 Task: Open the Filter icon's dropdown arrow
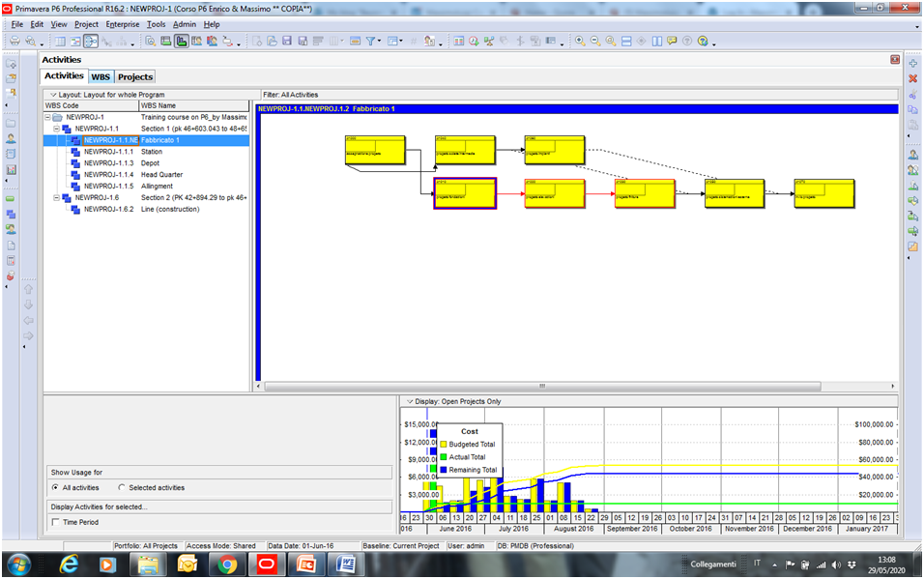379,41
